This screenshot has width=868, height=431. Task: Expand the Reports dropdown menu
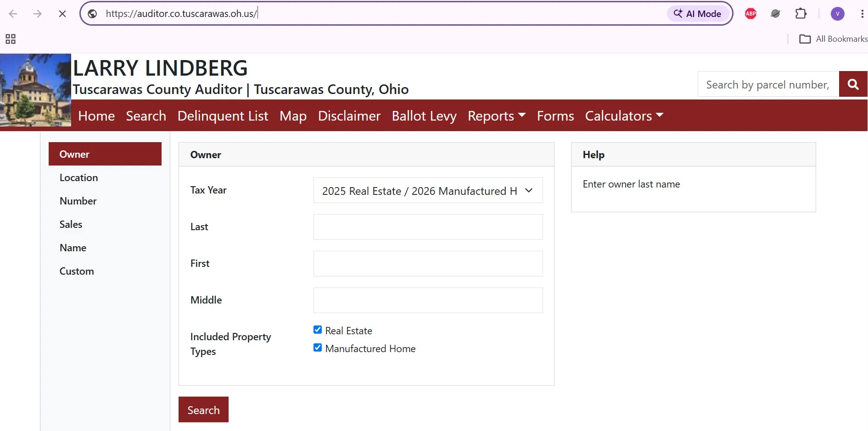click(497, 116)
